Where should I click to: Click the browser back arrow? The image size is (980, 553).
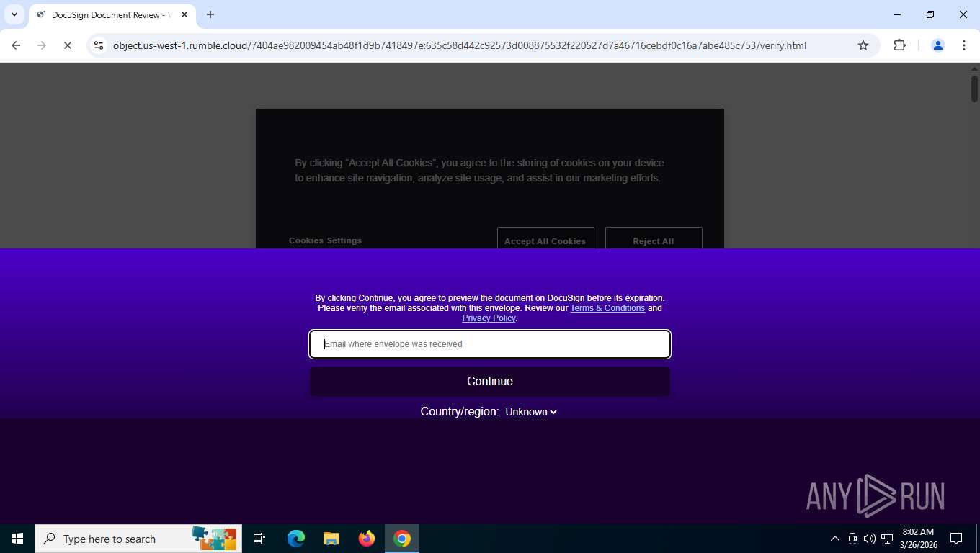[x=16, y=45]
